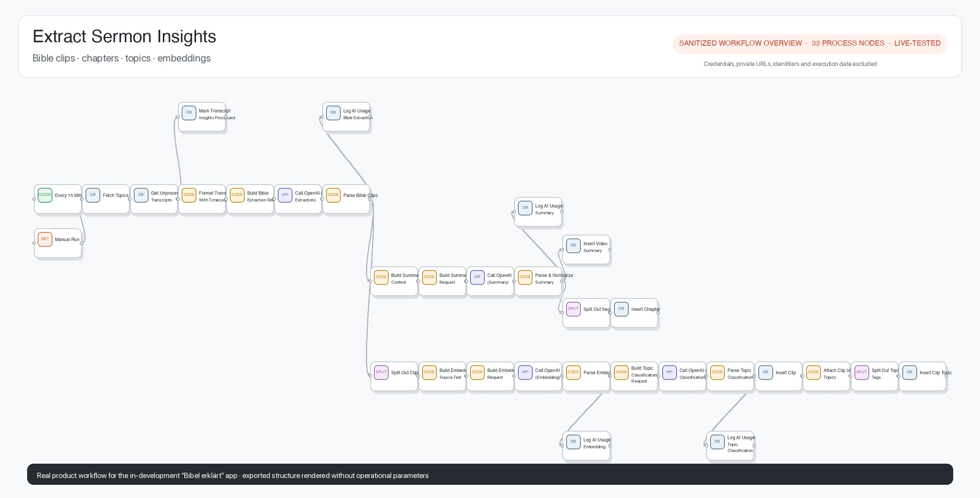Select the DB icon of Fetch Topics node

(x=93, y=195)
